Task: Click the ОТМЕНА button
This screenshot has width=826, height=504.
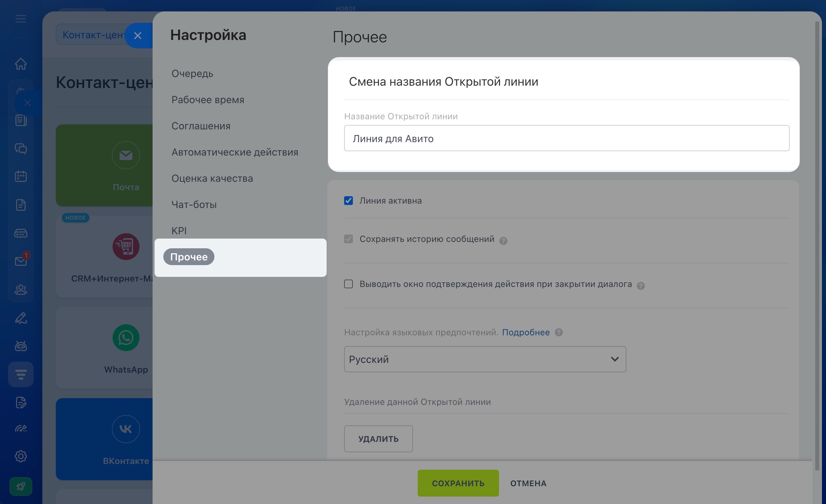Action: coord(528,483)
